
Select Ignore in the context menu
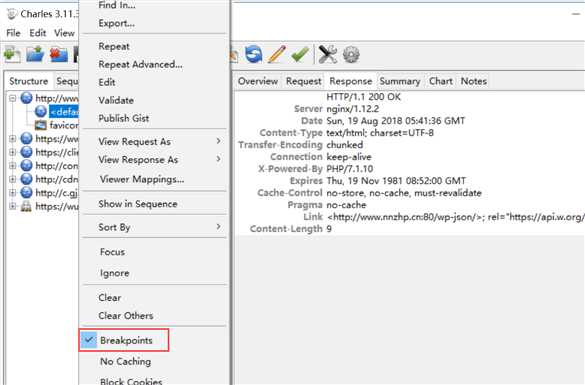[x=115, y=273]
